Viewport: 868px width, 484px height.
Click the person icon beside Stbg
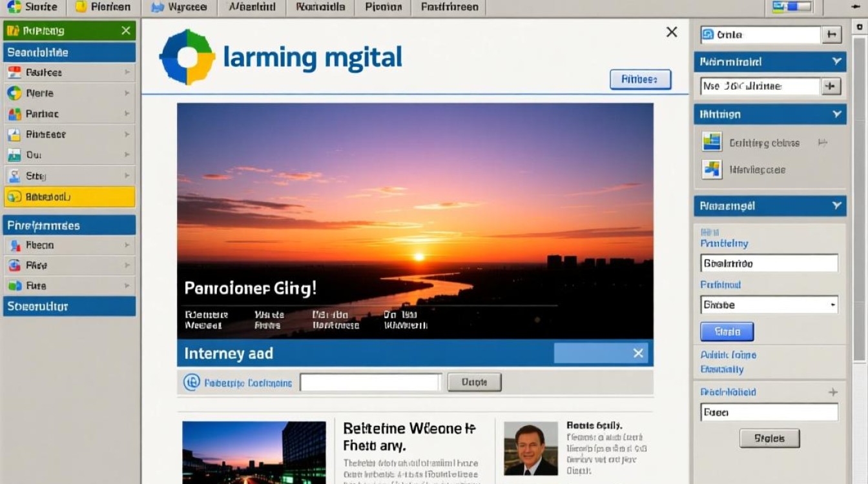14,176
